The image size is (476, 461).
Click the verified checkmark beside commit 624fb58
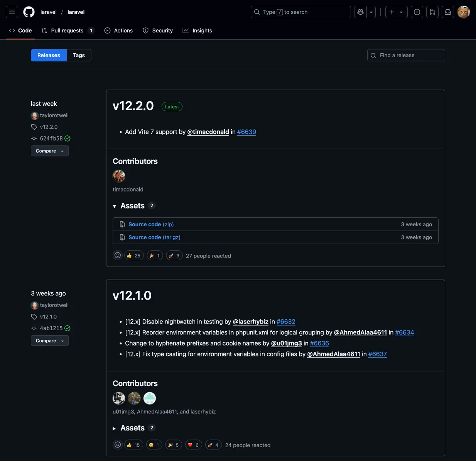[x=67, y=138]
